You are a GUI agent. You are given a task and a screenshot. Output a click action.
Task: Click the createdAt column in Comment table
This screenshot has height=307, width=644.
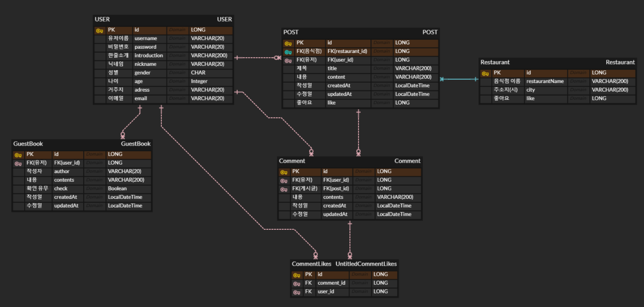pyautogui.click(x=334, y=206)
